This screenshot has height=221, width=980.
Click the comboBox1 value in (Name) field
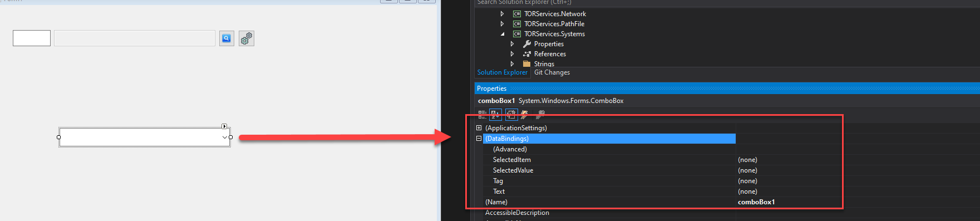[x=756, y=202]
